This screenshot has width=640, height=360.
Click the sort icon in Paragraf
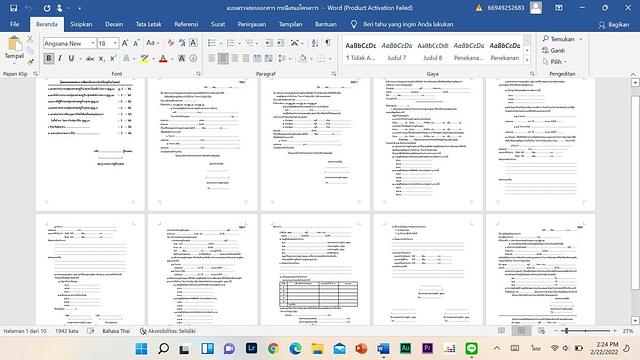coord(315,43)
